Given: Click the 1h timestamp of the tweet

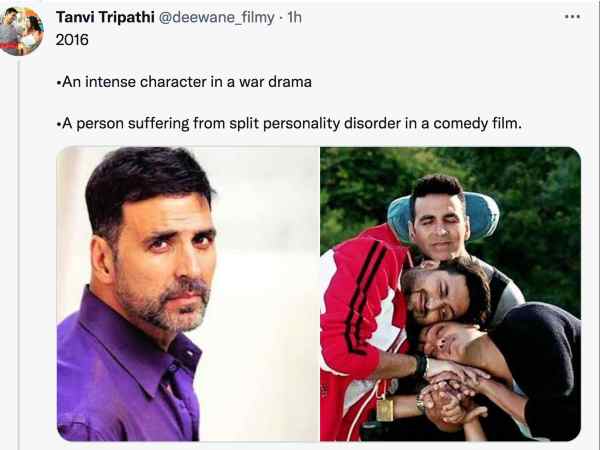Looking at the screenshot, I should tap(294, 17).
